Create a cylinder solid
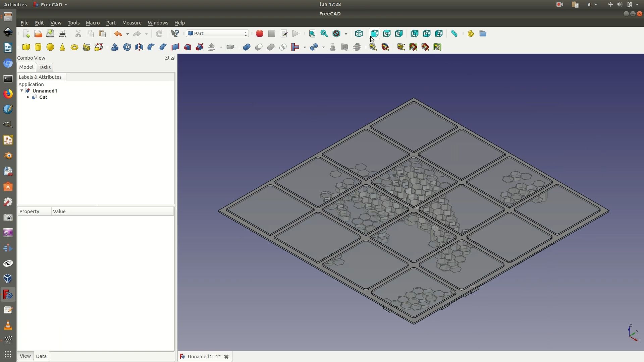The width and height of the screenshot is (644, 362). pos(38,47)
